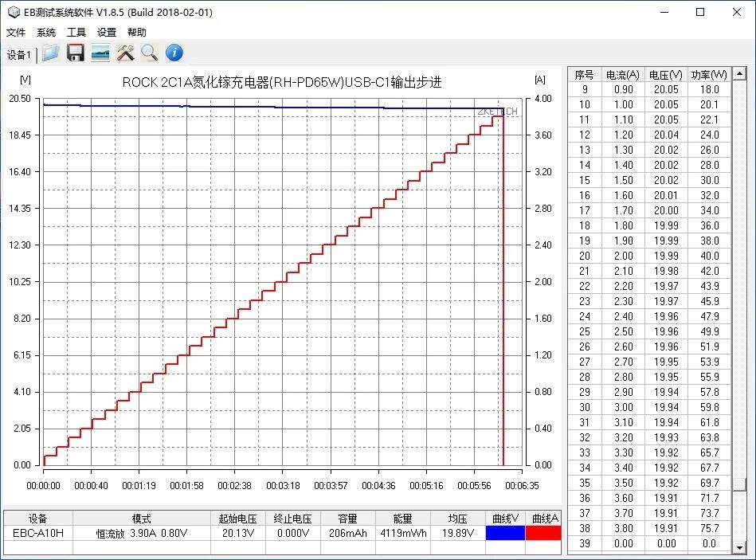Click the 电压(V) column header
The image size is (756, 560).
click(666, 75)
